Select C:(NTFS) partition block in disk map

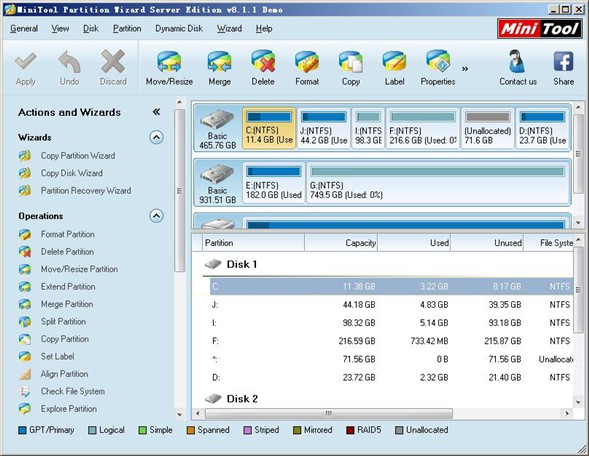coord(269,128)
